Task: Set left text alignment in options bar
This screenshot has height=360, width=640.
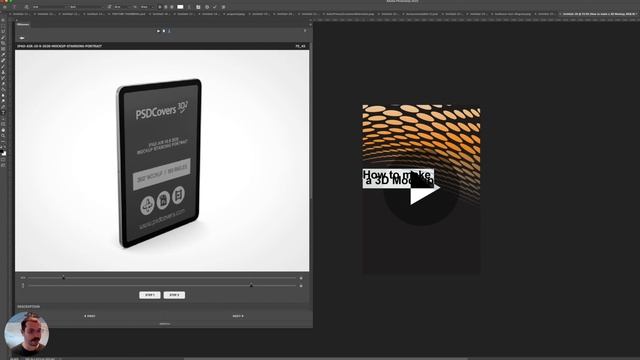Action: [160, 7]
